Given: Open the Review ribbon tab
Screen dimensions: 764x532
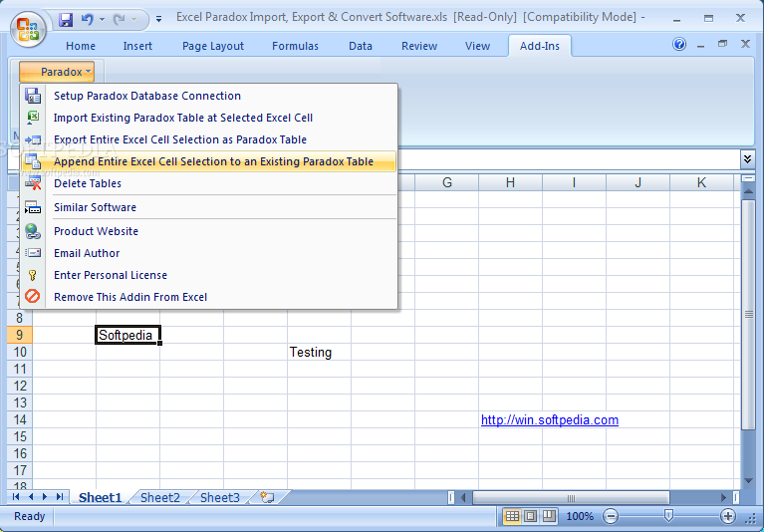Looking at the screenshot, I should point(419,46).
